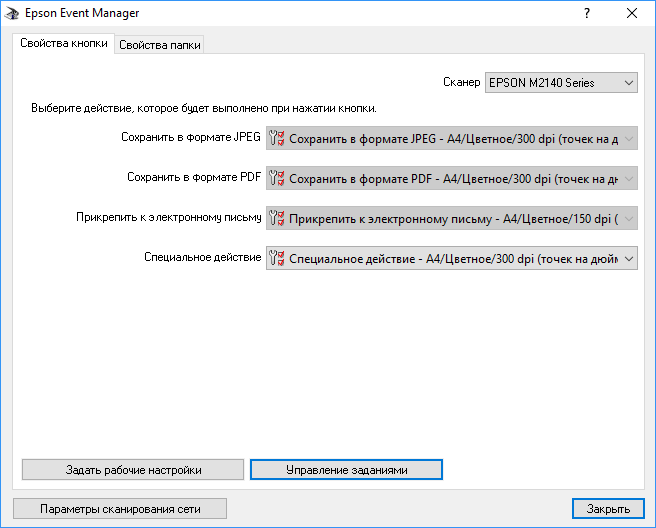Click the job icon in the Специальное действие dropdown

point(278,259)
